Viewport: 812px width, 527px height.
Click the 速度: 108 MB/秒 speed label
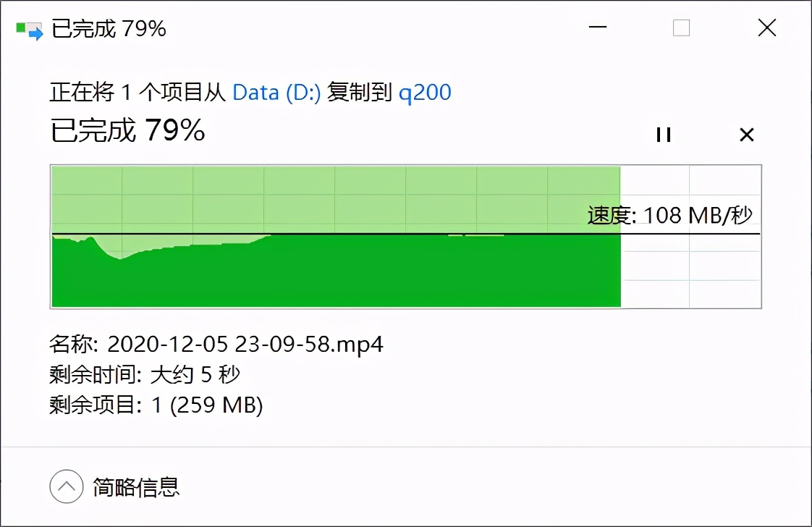[669, 215]
